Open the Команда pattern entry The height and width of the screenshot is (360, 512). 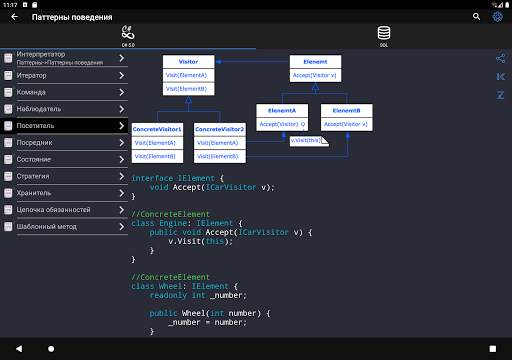[64, 92]
